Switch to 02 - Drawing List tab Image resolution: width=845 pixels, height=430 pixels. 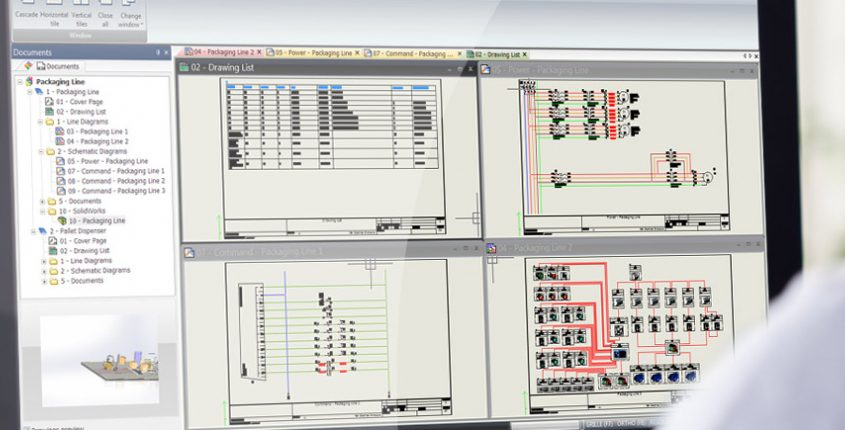pos(497,54)
